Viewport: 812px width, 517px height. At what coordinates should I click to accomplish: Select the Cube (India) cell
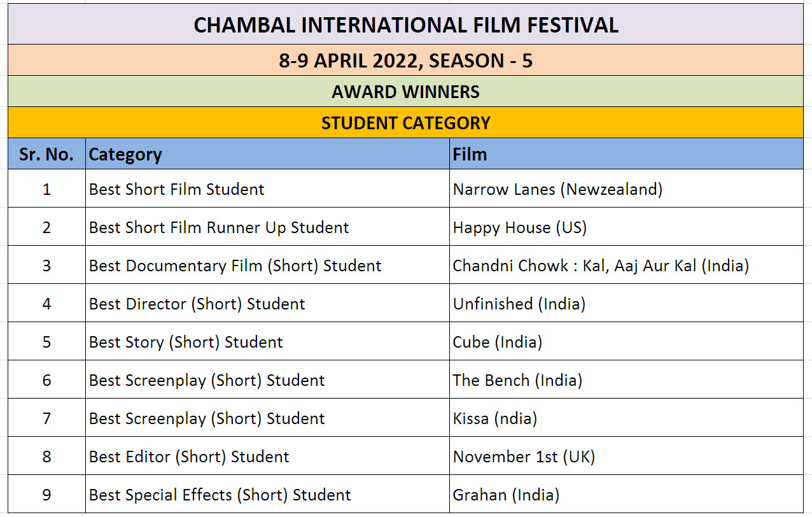626,341
